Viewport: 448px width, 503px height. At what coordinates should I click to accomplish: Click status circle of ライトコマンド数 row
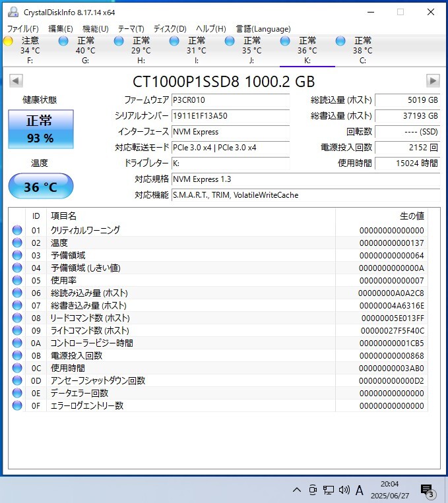(x=17, y=330)
